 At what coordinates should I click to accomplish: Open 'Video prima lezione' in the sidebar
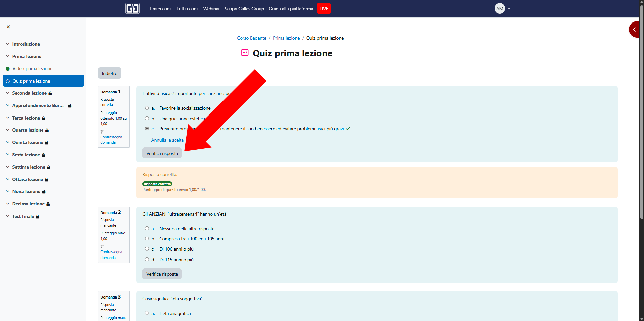point(33,69)
